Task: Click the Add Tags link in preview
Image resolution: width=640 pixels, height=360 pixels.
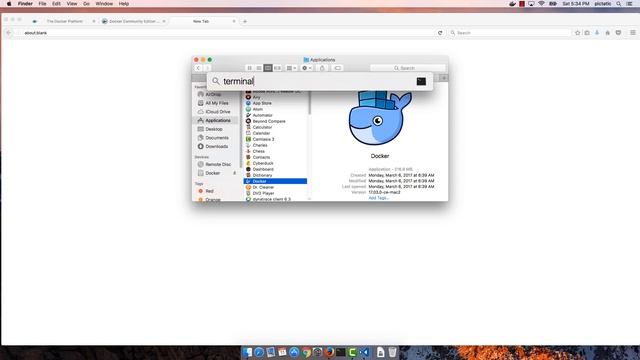Action: coord(378,198)
